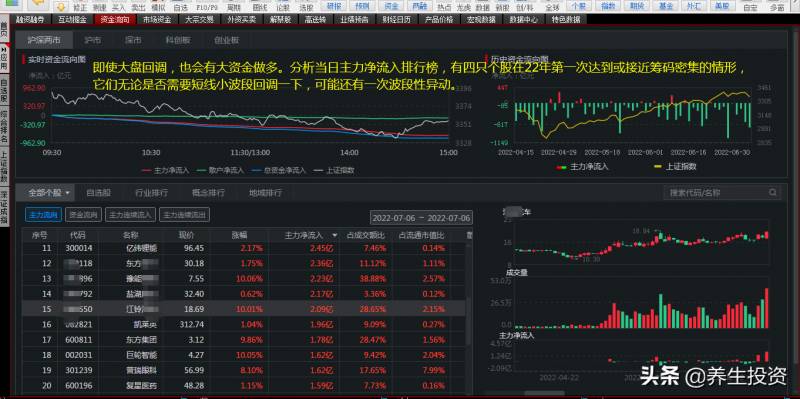This screenshot has height=399, width=800.
Task: Select the 资金流向 filter button below tabs
Action: pyautogui.click(x=84, y=215)
